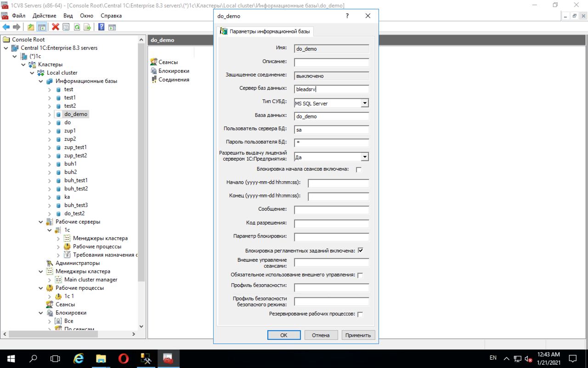588x368 pixels.
Task: Expand the zup_test1 database node
Action: tap(50, 147)
